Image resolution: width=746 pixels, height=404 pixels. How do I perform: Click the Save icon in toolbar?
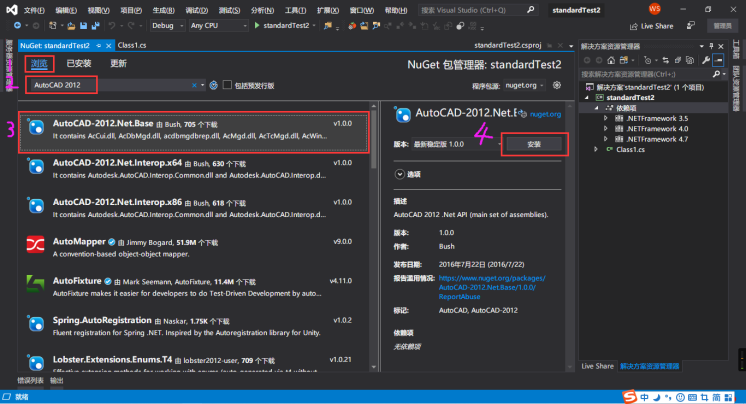pos(83,26)
